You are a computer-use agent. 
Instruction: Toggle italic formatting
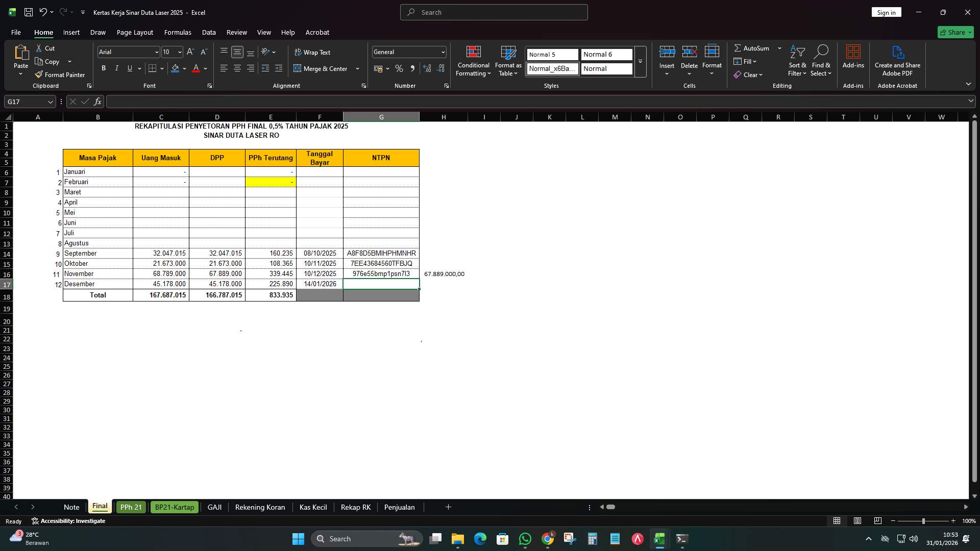click(x=116, y=68)
